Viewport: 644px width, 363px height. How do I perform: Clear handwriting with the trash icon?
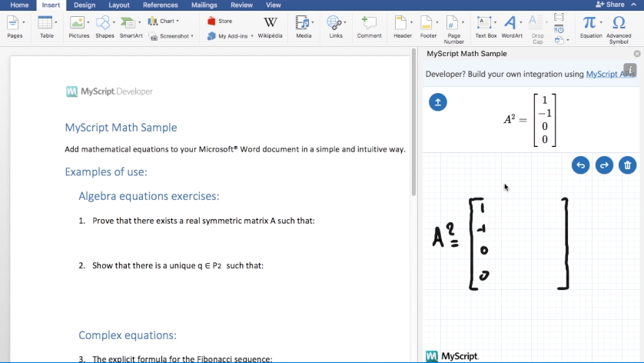628,165
